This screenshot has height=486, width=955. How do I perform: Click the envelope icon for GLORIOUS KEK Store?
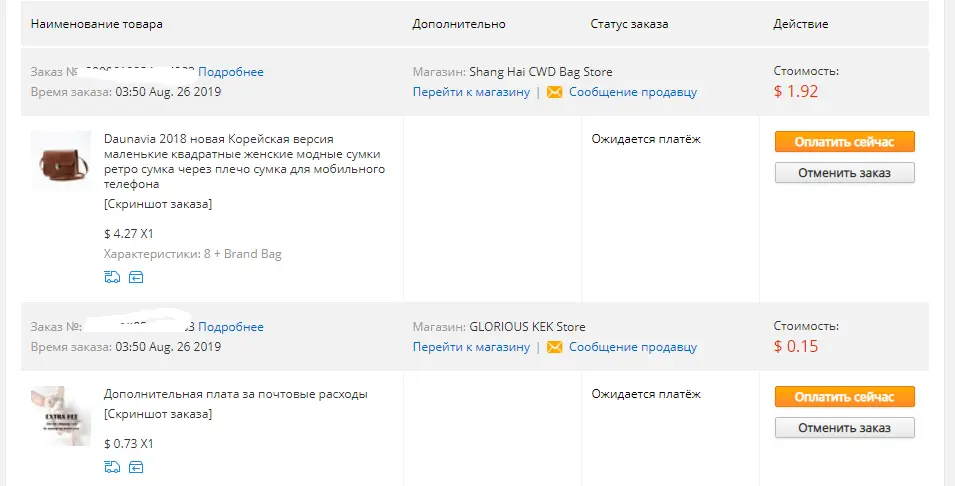554,347
